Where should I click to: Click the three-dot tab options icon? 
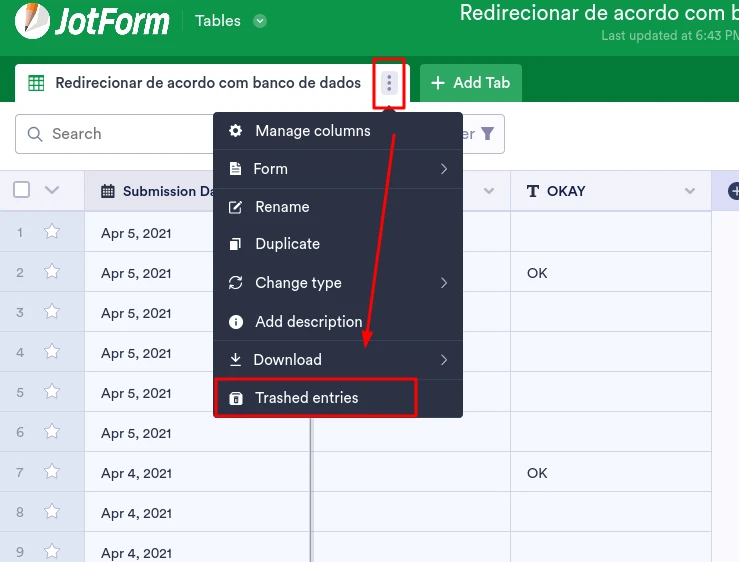pyautogui.click(x=389, y=83)
